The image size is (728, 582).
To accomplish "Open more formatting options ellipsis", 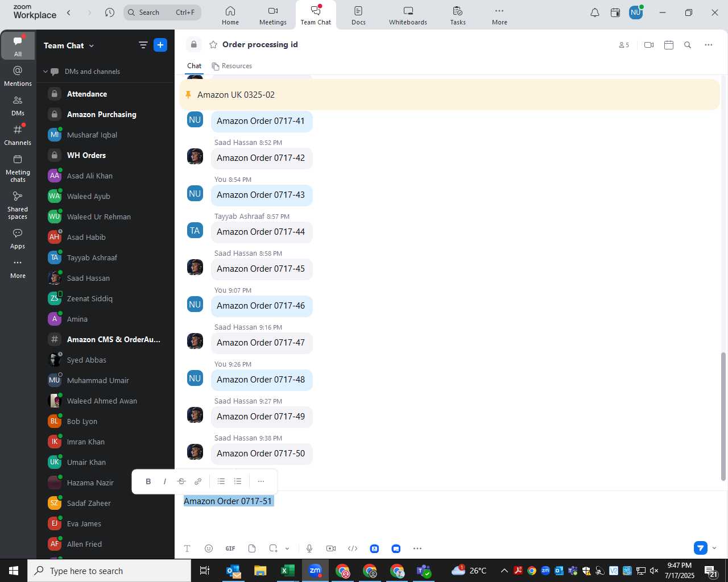I will [x=261, y=481].
